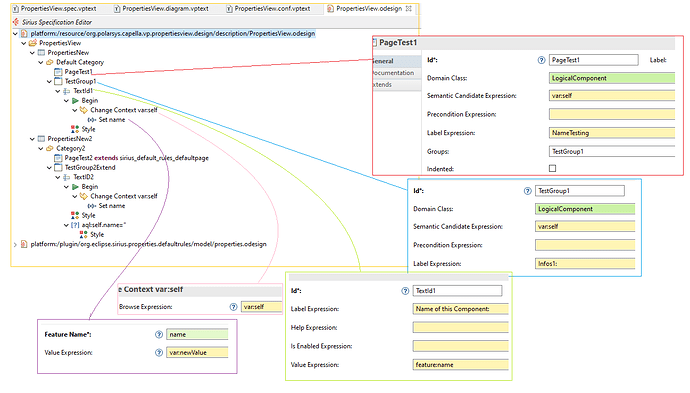
Task: Click the TestGroup1 group icon
Action: pyautogui.click(x=58, y=81)
